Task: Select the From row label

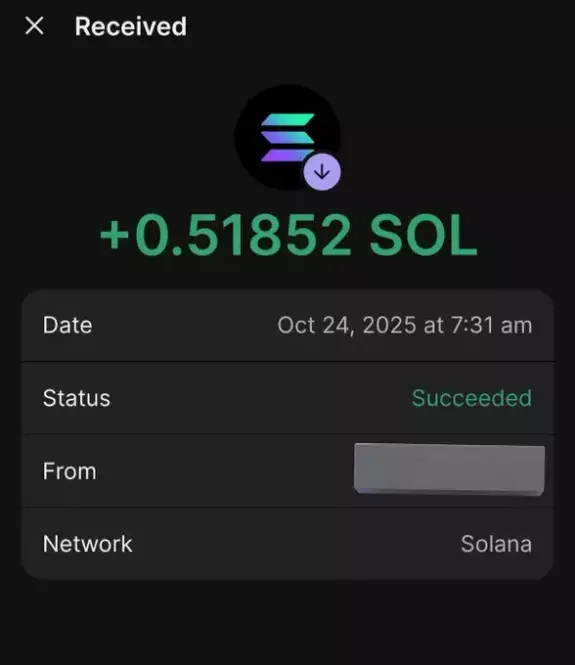Action: tap(70, 471)
